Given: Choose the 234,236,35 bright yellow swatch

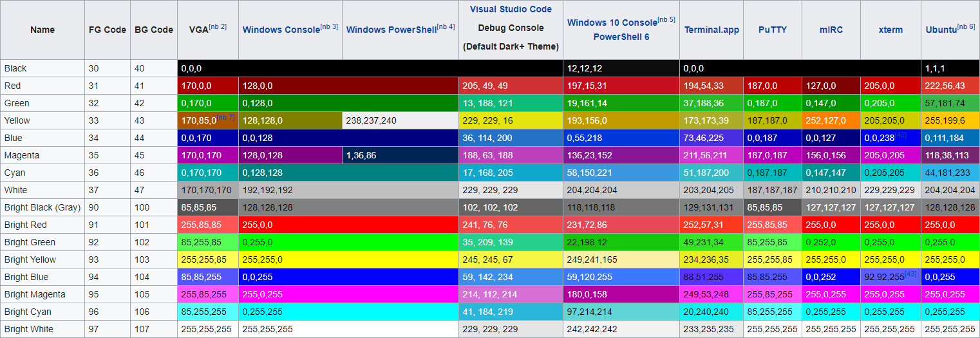Looking at the screenshot, I should [x=711, y=259].
